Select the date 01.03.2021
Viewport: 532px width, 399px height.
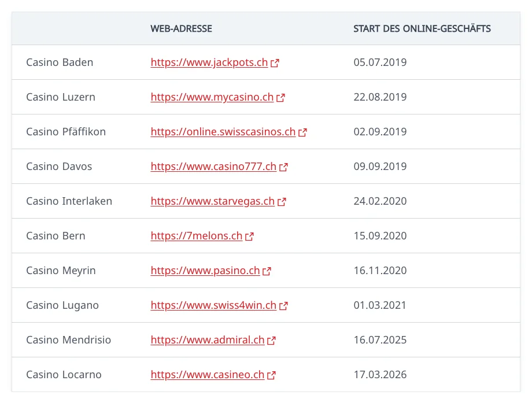380,305
